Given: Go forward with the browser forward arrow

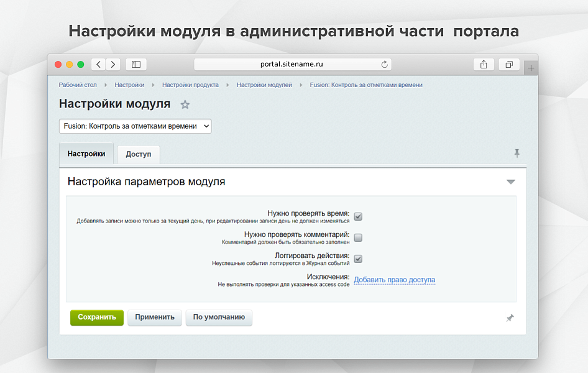Looking at the screenshot, I should tap(113, 65).
